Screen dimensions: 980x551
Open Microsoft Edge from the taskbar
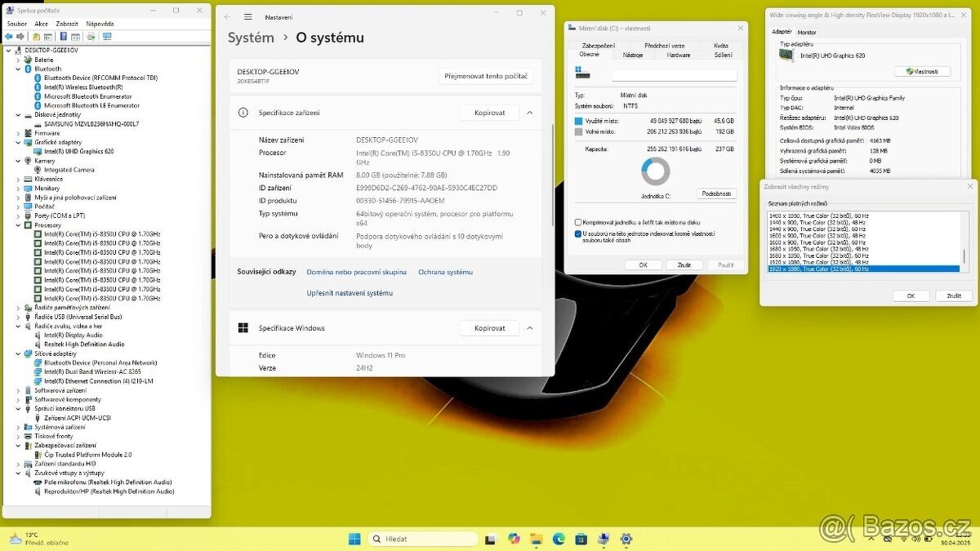tap(557, 539)
